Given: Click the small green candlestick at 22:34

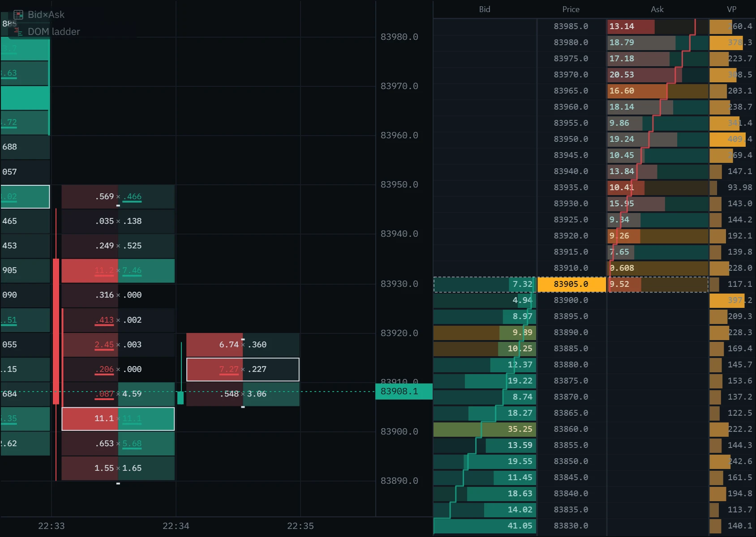Looking at the screenshot, I should 180,397.
